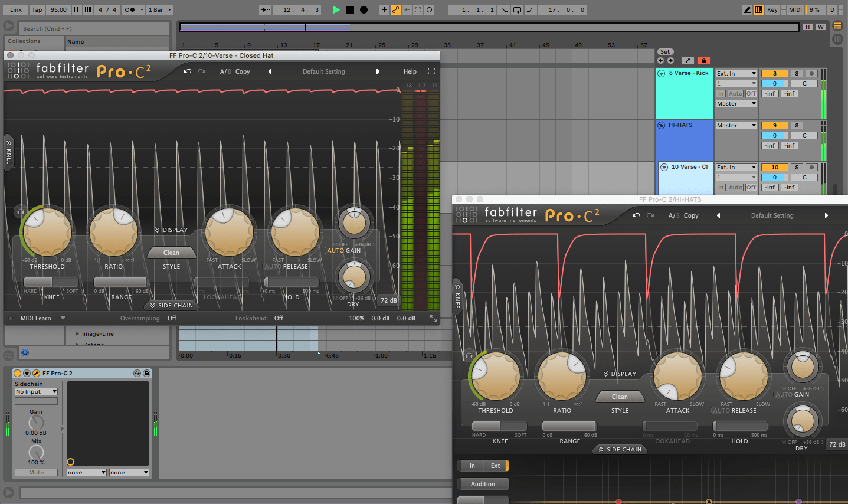This screenshot has height=504, width=848.
Task: Toggle the computer MIDI keyboard icon
Action: [758, 9]
